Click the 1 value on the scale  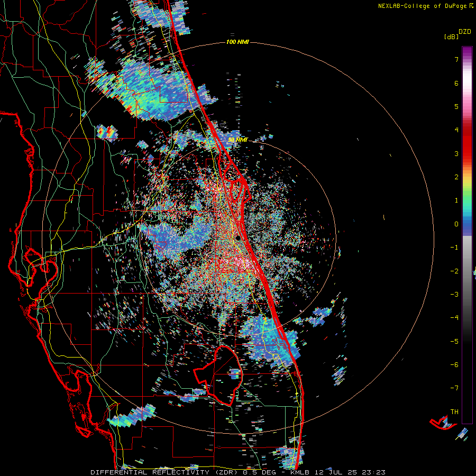pos(456,200)
